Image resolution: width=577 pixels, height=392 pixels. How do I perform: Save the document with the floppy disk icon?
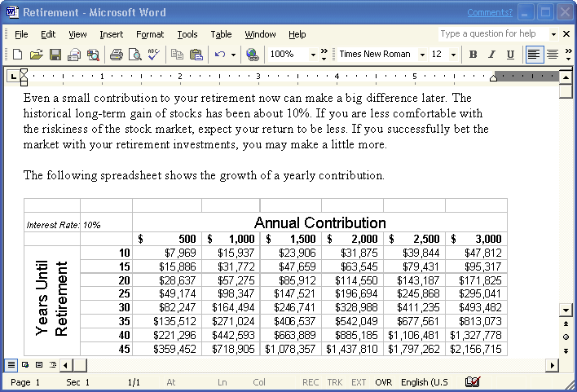coord(55,55)
